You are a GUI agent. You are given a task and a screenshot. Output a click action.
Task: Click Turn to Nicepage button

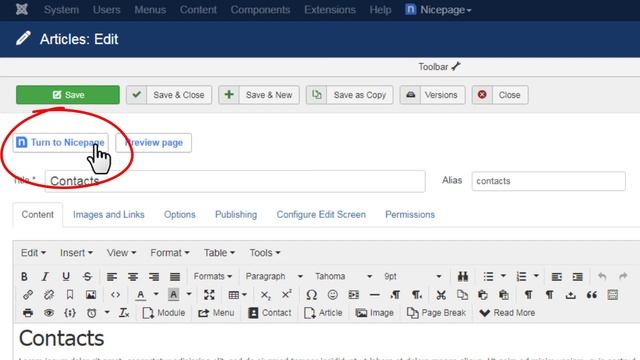pos(60,142)
